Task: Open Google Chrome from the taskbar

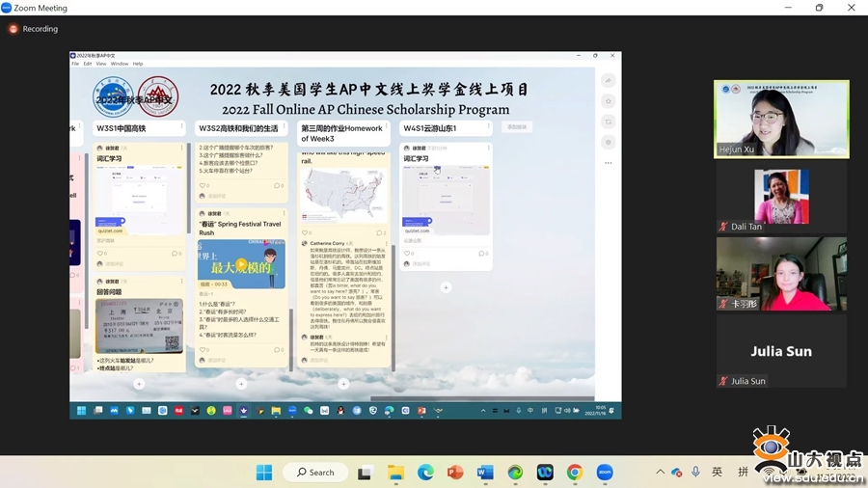Action: pyautogui.click(x=575, y=474)
